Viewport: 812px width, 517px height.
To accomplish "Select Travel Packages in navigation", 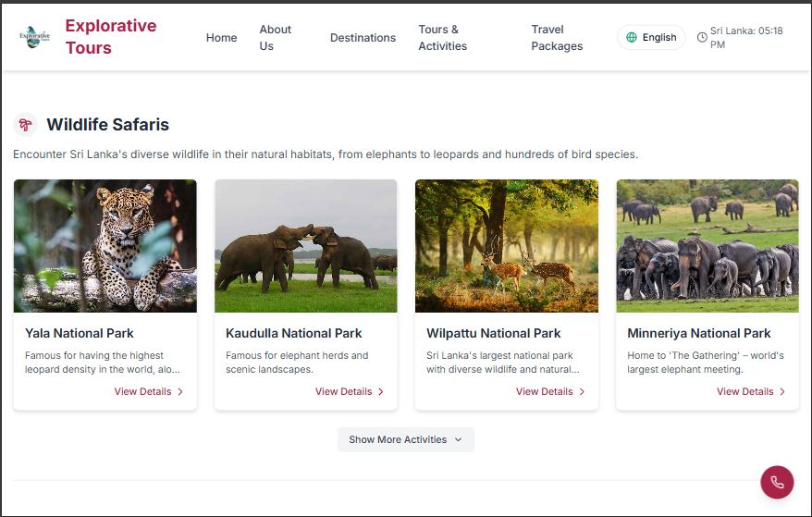I will point(557,38).
